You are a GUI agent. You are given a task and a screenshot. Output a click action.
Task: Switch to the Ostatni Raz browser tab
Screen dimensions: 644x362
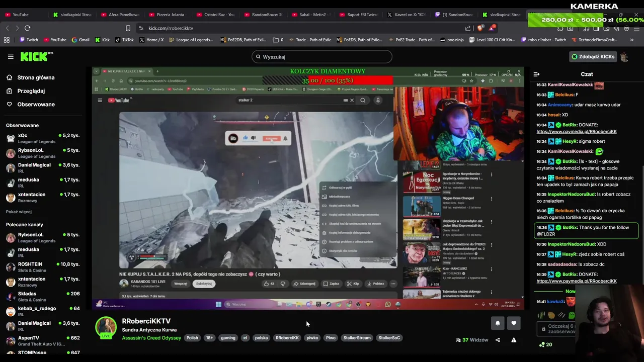(x=215, y=15)
